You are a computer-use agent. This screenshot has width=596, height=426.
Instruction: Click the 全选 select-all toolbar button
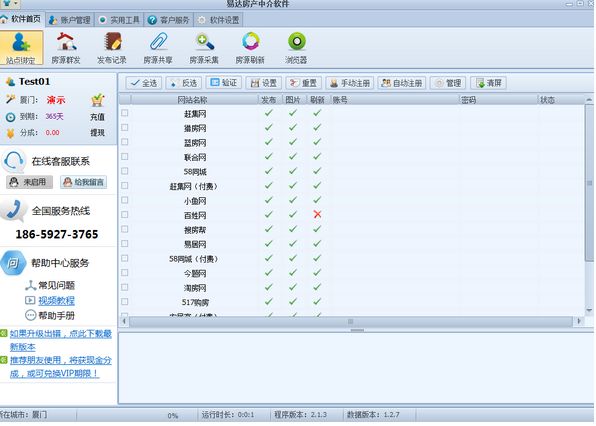[x=144, y=83]
